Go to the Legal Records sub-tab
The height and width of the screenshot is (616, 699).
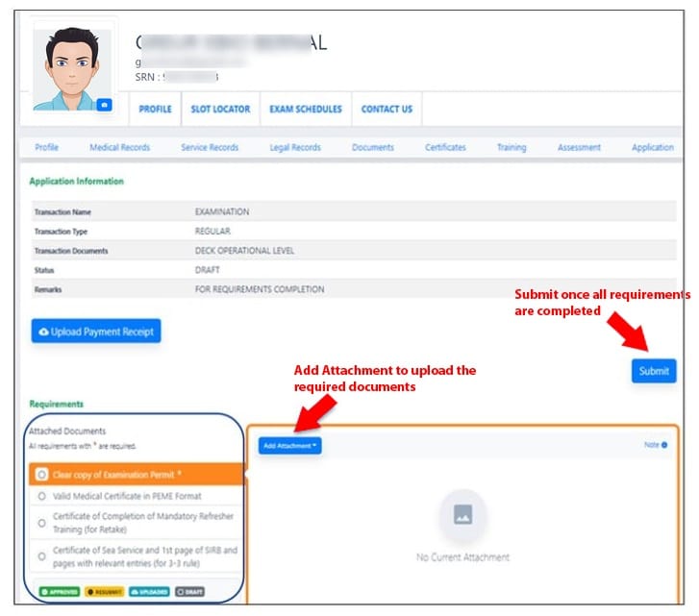pos(295,147)
